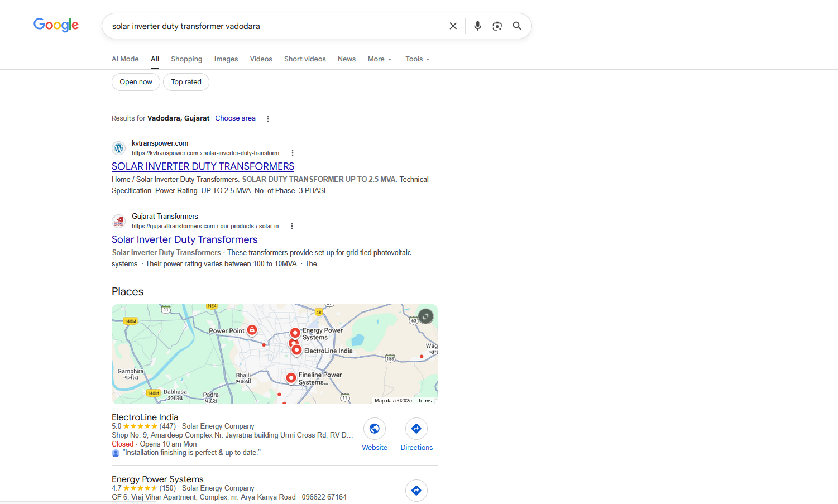The width and height of the screenshot is (838, 504).
Task: Start voice search with the microphone icon
Action: 477,26
